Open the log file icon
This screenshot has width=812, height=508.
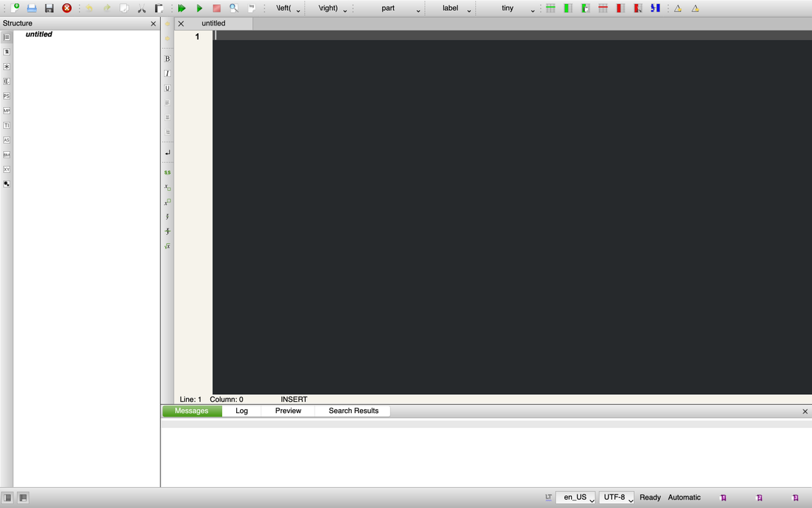point(252,8)
